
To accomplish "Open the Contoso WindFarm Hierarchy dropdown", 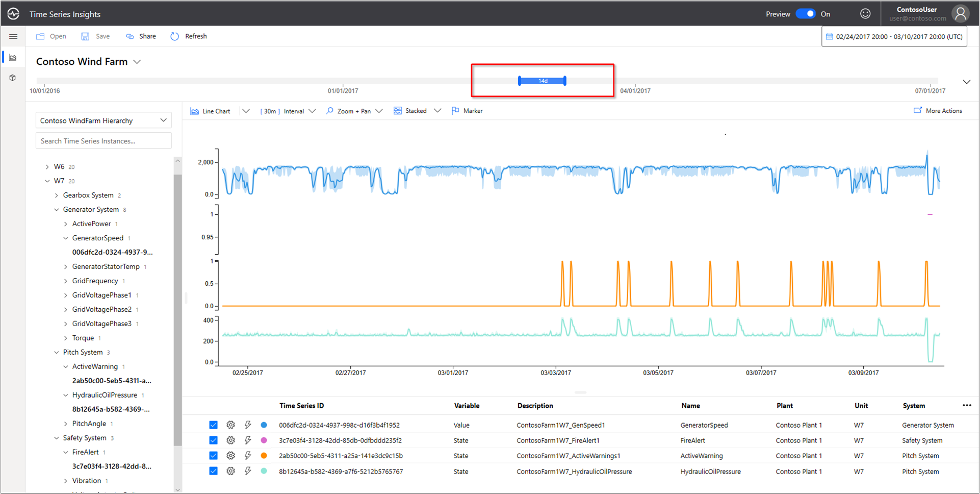I will coord(104,120).
